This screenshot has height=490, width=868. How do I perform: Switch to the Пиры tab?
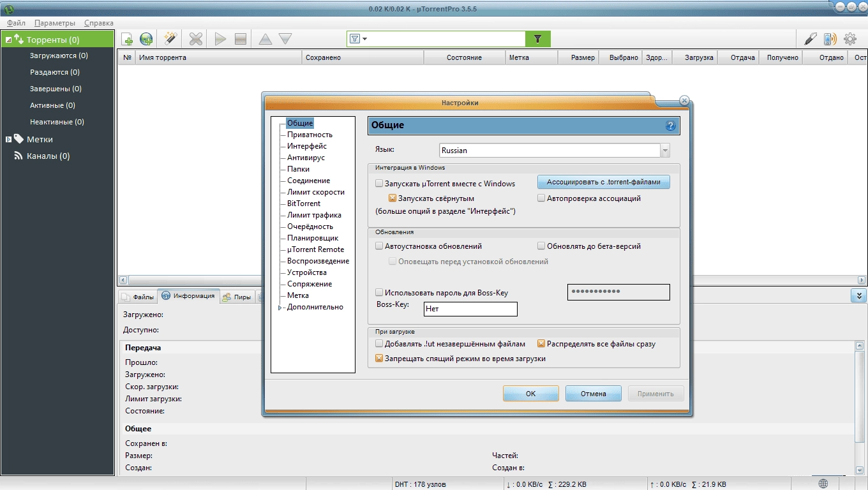(x=237, y=297)
